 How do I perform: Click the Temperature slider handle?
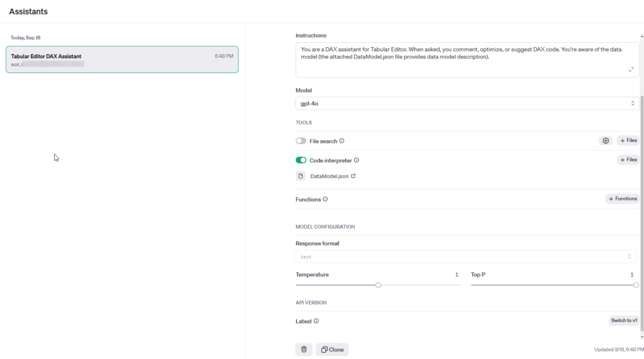coord(379,285)
